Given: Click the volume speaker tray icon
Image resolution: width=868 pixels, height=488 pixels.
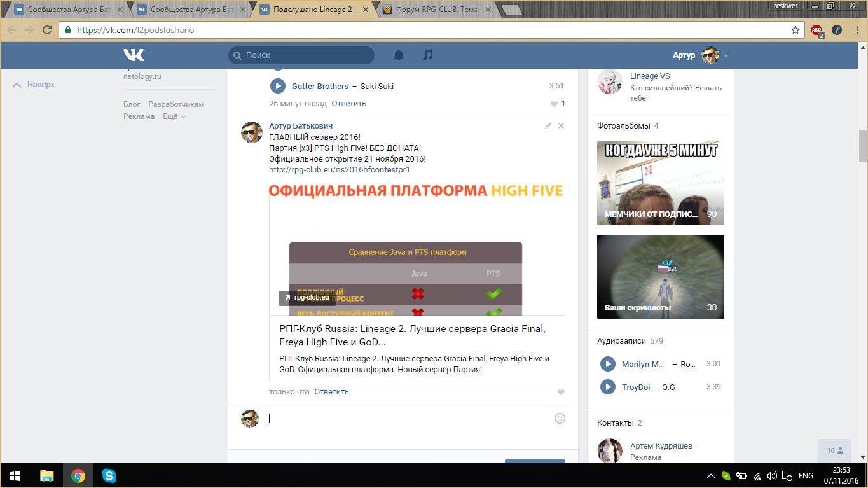Looking at the screenshot, I should click(x=772, y=476).
